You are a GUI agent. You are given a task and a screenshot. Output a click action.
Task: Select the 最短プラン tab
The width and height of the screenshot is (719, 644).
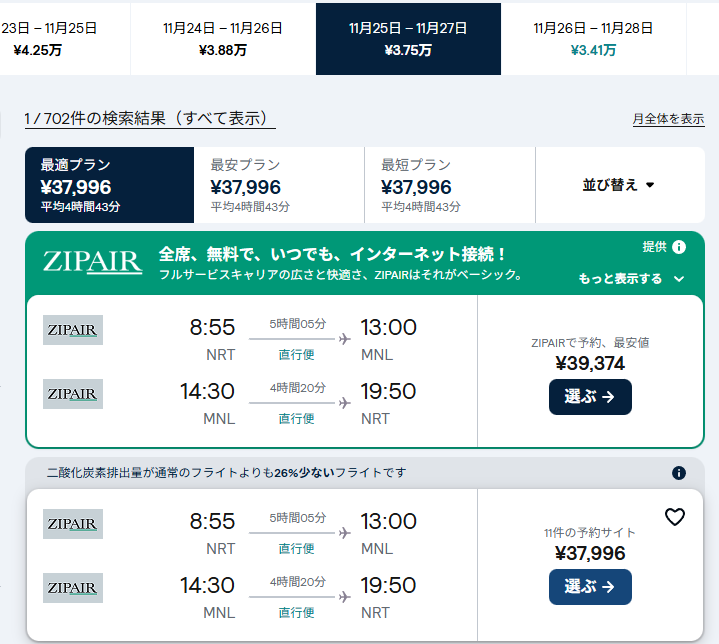(x=450, y=185)
